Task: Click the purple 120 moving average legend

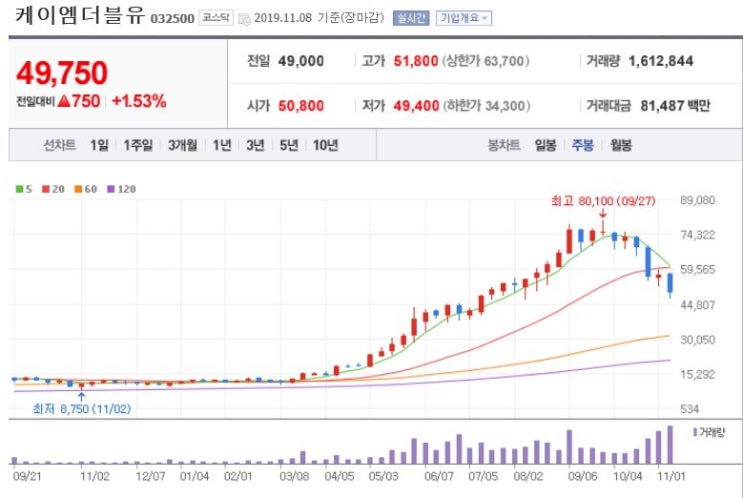Action: coord(121,189)
